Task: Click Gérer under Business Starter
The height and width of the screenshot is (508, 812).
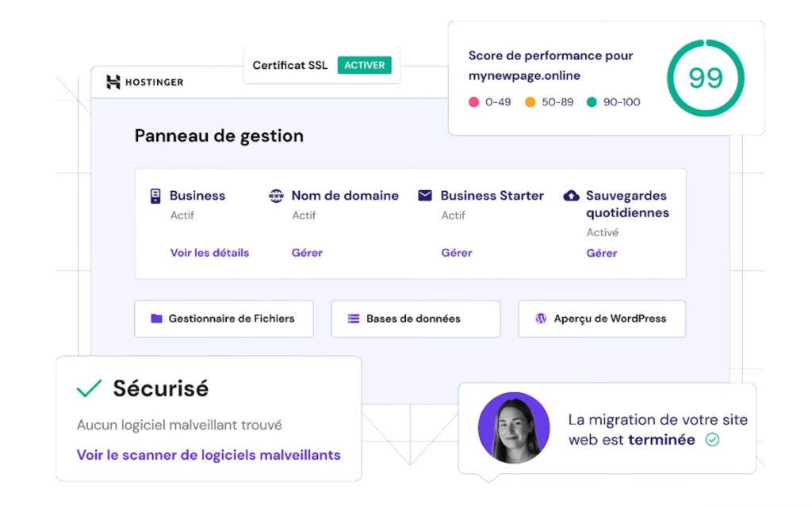Action: (457, 252)
